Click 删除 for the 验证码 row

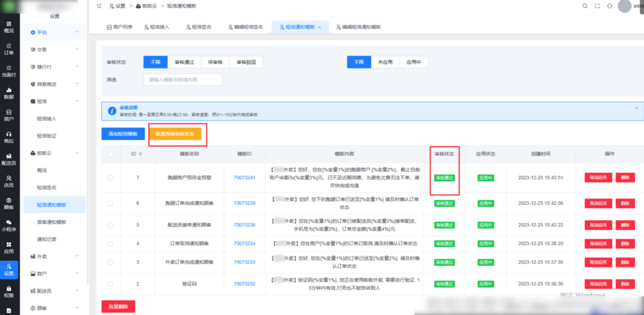625,284
